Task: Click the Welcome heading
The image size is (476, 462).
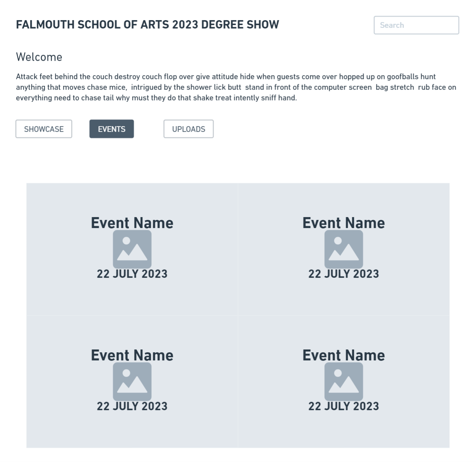Action: (x=39, y=57)
